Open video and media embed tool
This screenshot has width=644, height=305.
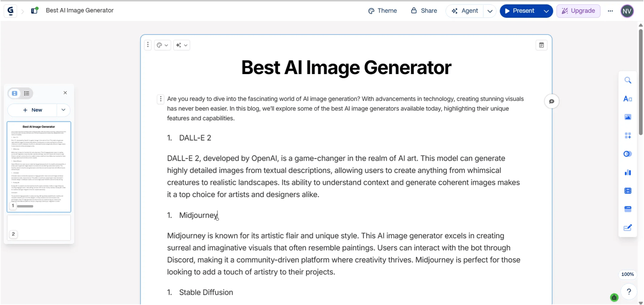tap(628, 191)
